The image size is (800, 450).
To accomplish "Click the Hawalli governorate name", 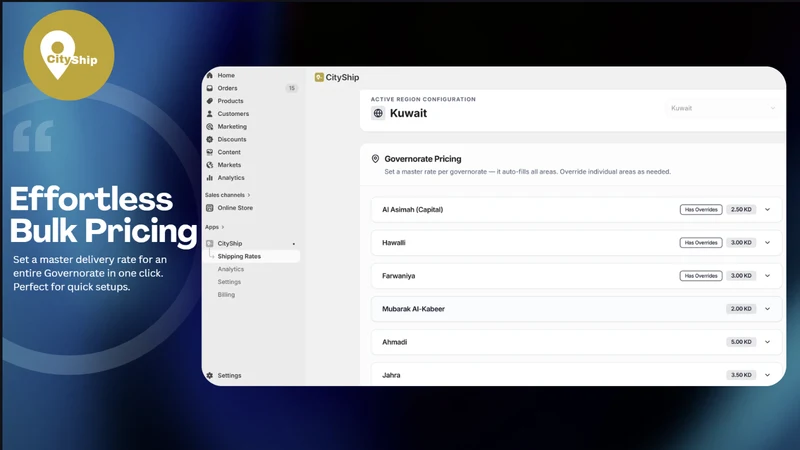I will [394, 243].
